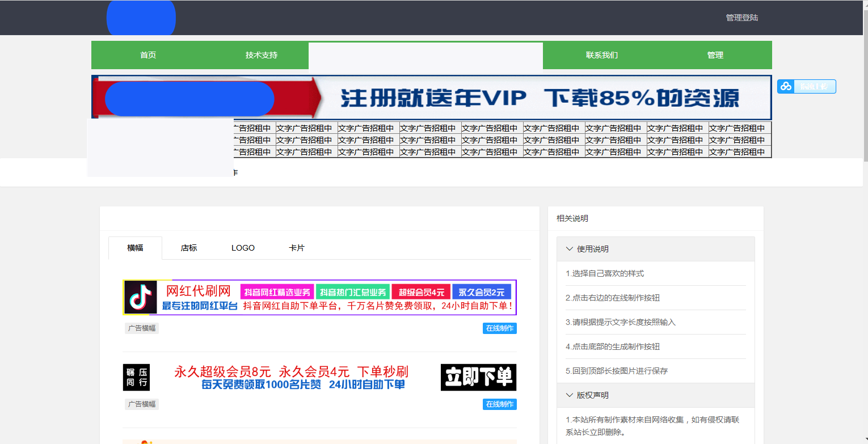
Task: Click the 立即下单 black button image
Action: tap(478, 377)
